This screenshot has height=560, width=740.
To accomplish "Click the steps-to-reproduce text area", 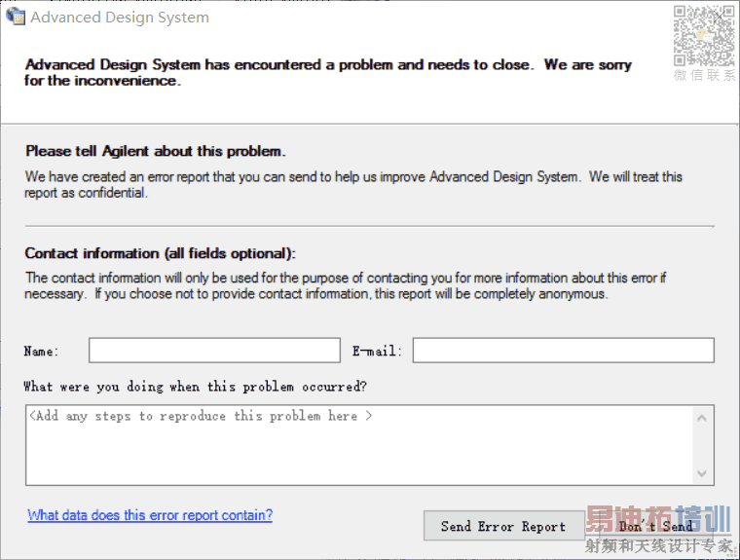I will [358, 444].
